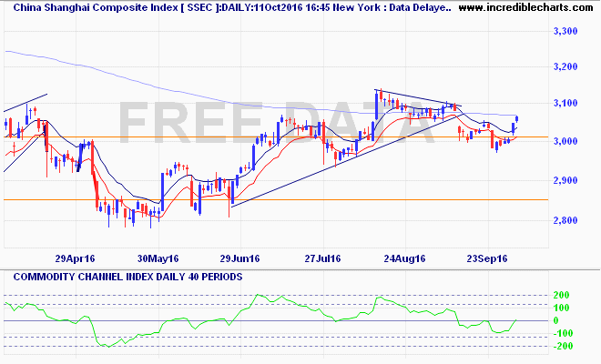Select the 0 CCI scale label
601x364 pixels.
pyautogui.click(x=556, y=320)
